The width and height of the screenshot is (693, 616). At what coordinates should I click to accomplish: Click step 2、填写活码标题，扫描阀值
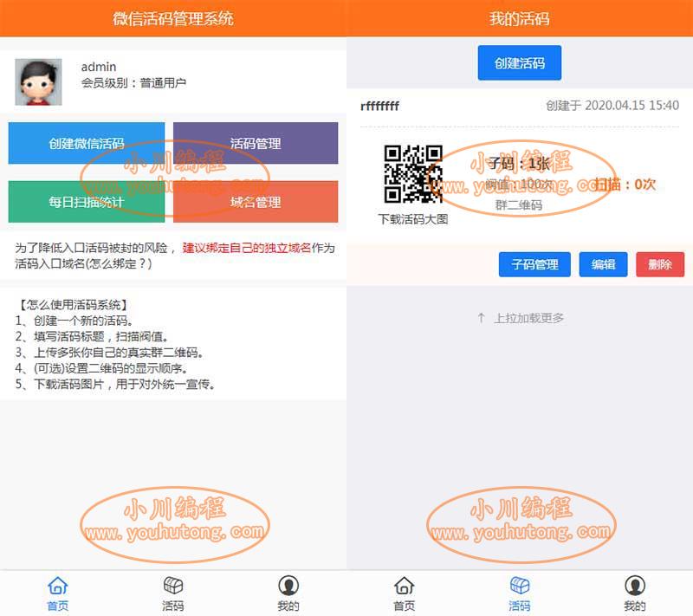pyautogui.click(x=92, y=336)
